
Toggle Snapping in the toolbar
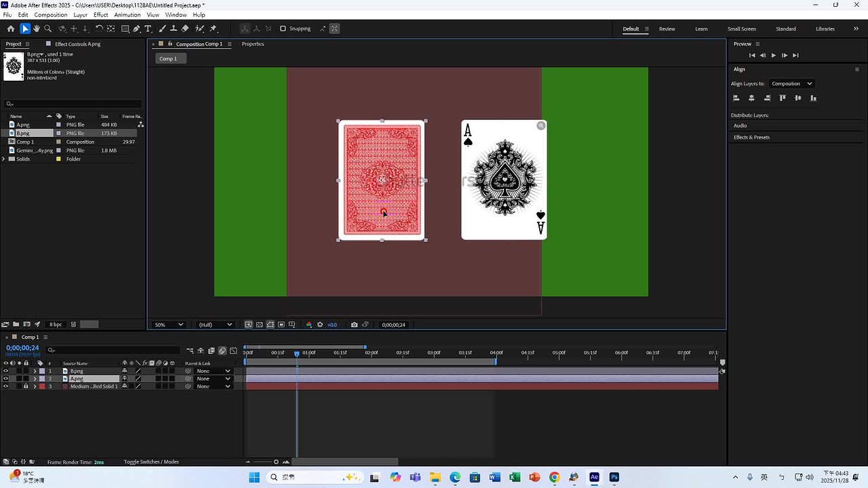click(283, 28)
